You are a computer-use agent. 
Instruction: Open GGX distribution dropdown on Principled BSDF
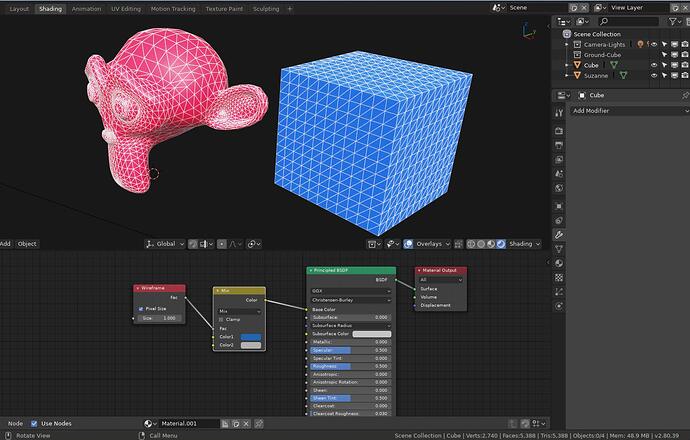[x=351, y=291]
